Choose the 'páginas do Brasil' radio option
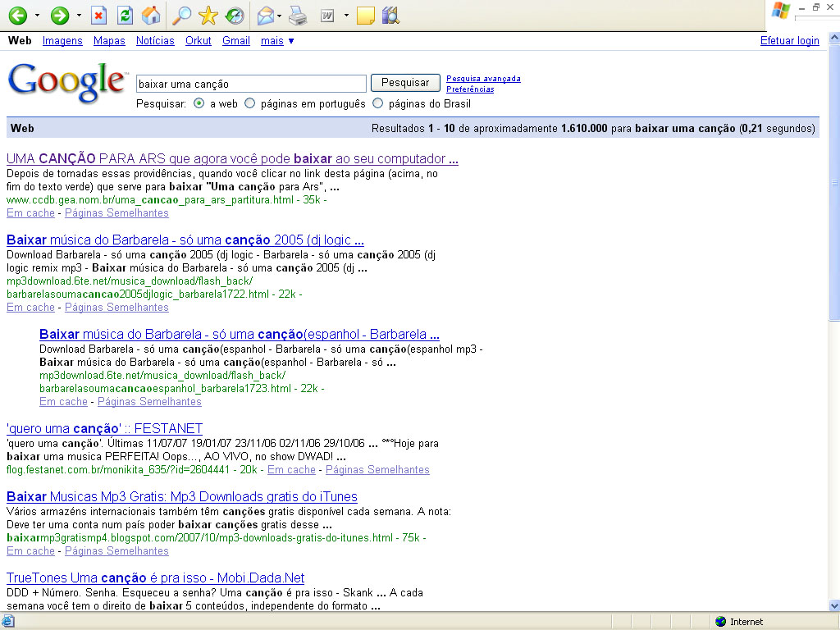The width and height of the screenshot is (840, 630). click(378, 103)
